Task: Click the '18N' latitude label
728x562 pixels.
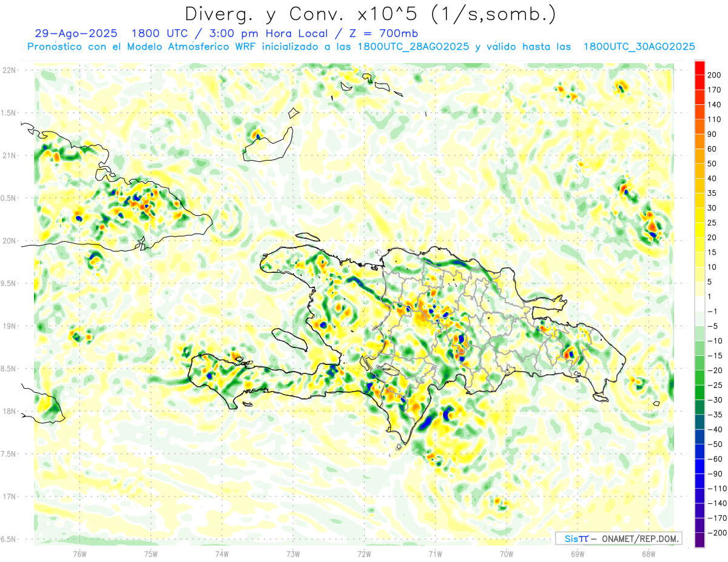Action: [8, 411]
